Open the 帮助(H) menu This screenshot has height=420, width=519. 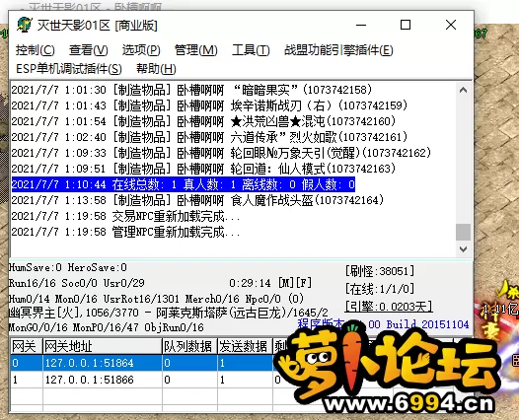(156, 69)
